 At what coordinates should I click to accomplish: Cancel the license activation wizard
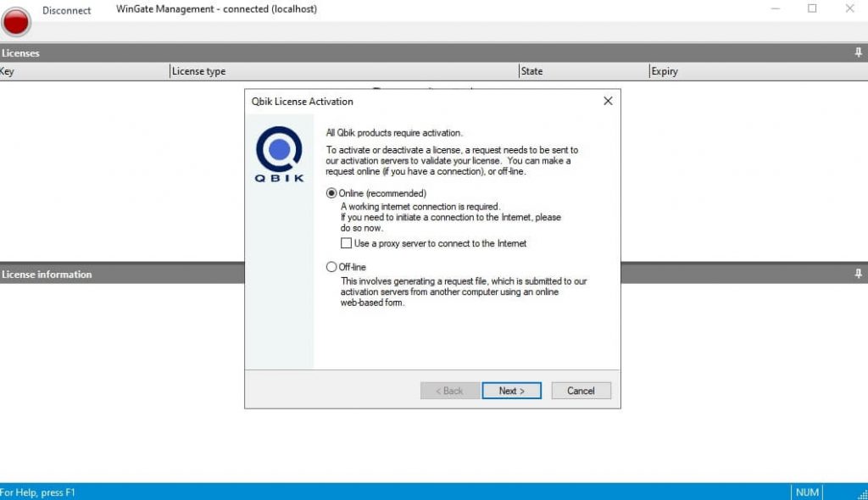[581, 391]
